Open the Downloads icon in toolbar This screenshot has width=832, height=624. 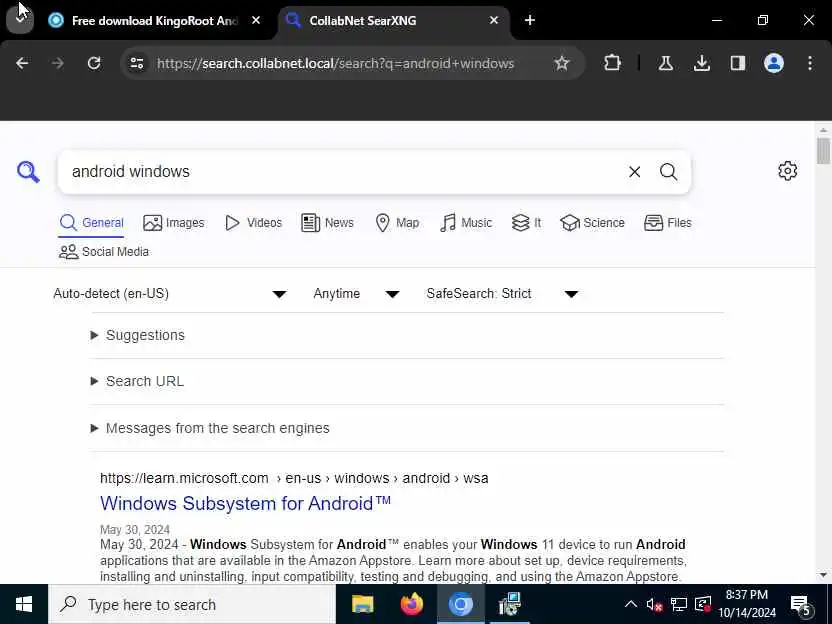701,64
